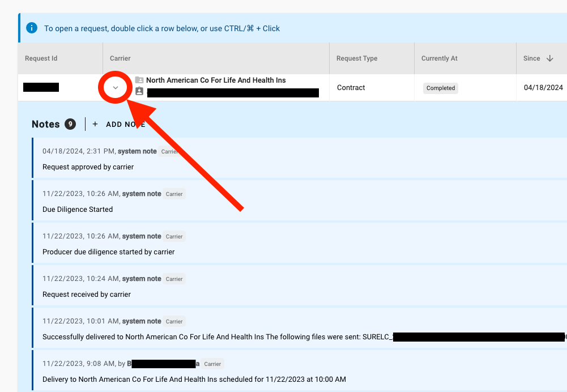The image size is (567, 392).
Task: Click the blue info icon in banner
Action: (x=32, y=28)
